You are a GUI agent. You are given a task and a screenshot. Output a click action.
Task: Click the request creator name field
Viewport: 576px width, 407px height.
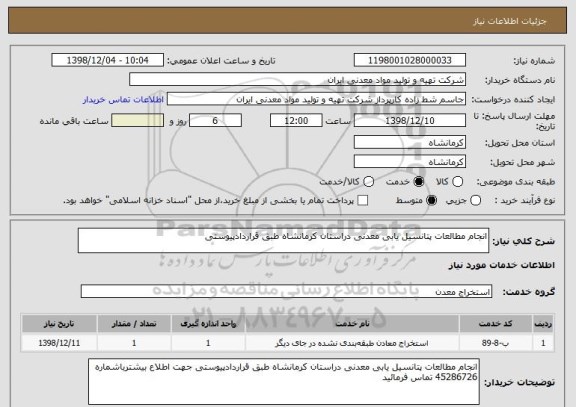click(x=316, y=99)
